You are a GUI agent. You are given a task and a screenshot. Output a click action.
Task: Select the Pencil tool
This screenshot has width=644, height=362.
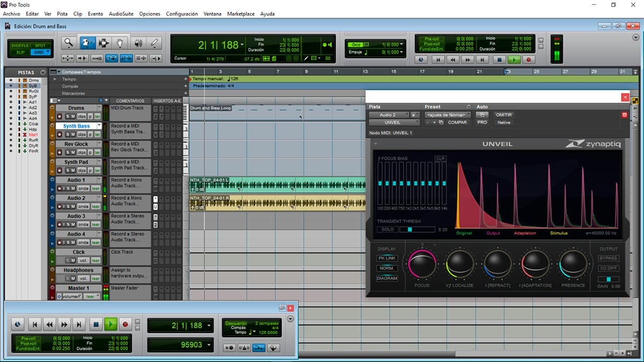click(x=155, y=43)
